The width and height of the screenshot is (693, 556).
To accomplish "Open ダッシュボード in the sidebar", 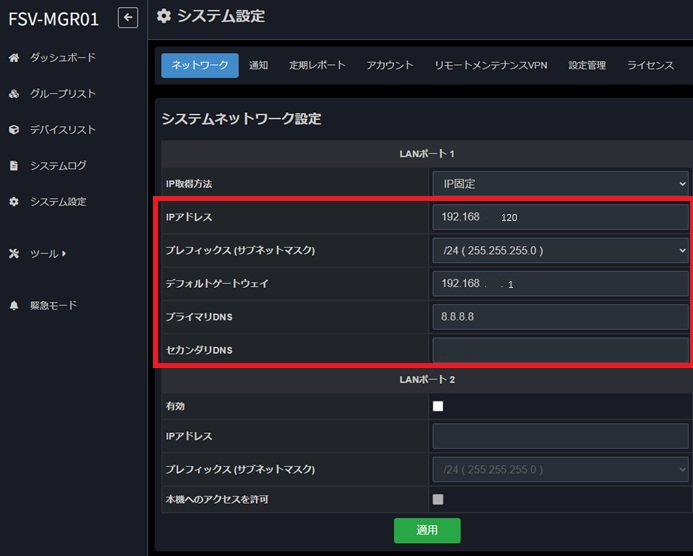I will 63,57.
